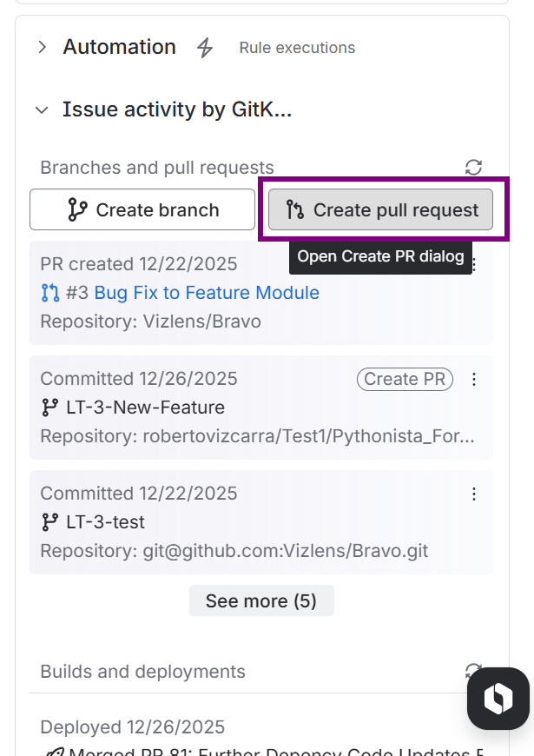Open more options for LT-3-test branch
The image size is (534, 756).
click(474, 494)
